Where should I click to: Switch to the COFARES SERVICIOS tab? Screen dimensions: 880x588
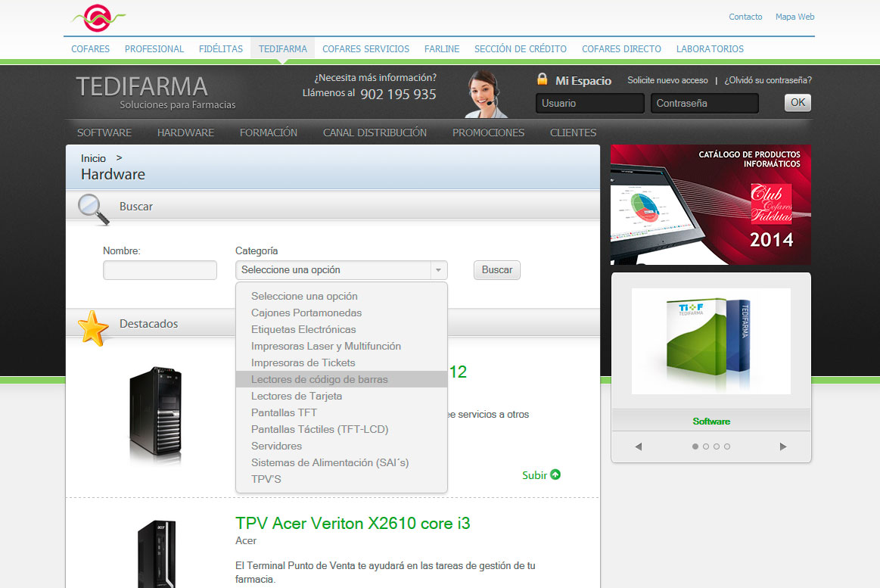pyautogui.click(x=365, y=48)
